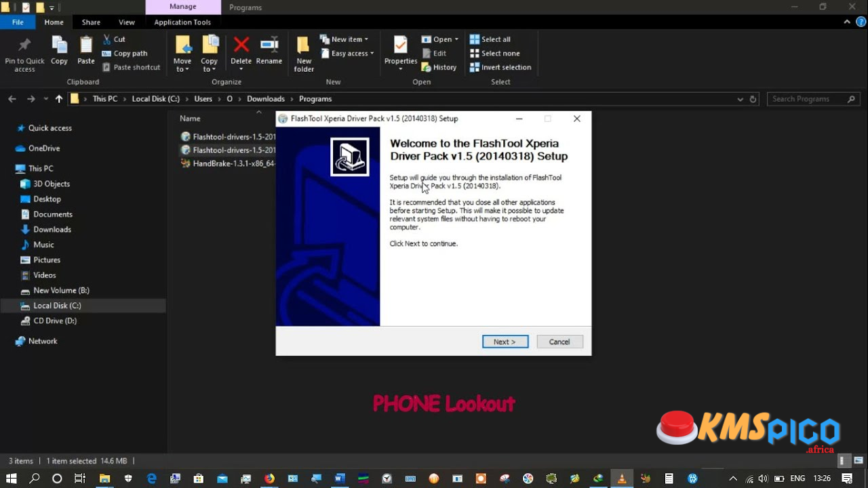Viewport: 868px width, 488px height.
Task: Switch to the Share ribbon tab
Action: 91,22
